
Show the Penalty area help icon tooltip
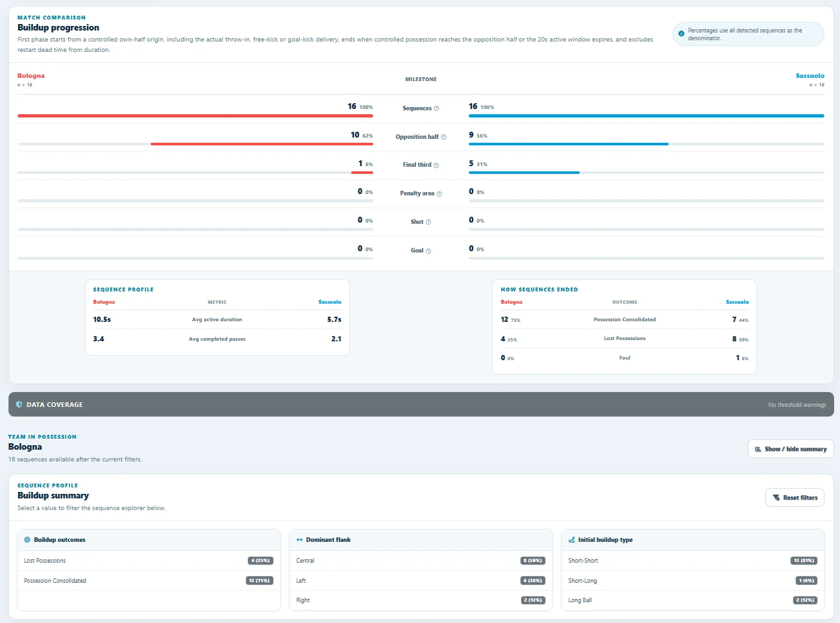pos(439,194)
